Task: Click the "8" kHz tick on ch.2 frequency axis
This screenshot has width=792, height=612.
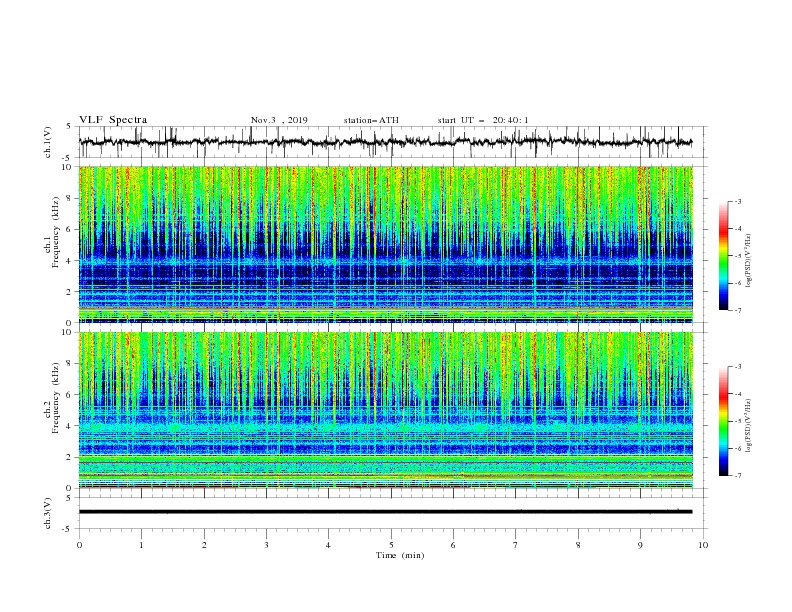Action: point(69,364)
